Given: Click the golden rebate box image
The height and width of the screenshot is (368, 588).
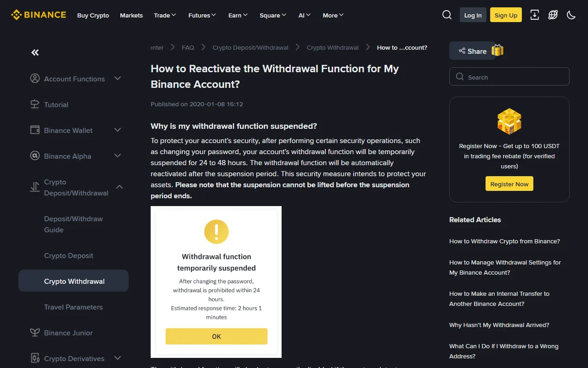Looking at the screenshot, I should point(509,121).
